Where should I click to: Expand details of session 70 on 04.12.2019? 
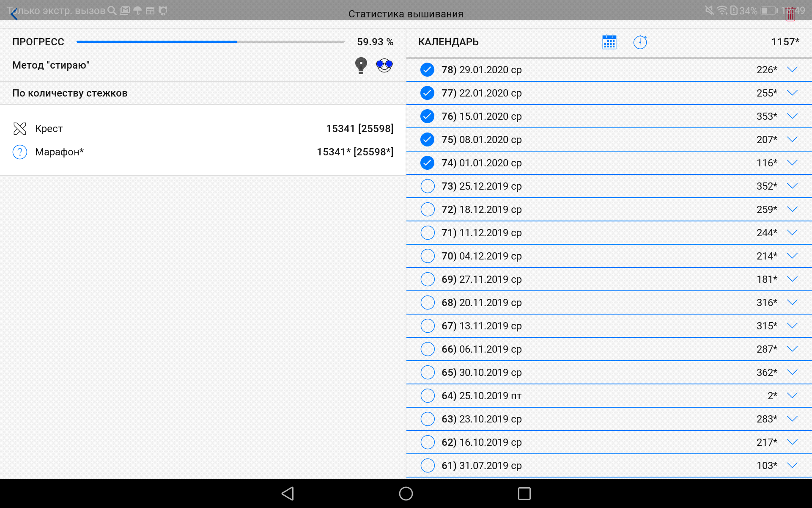(792, 256)
